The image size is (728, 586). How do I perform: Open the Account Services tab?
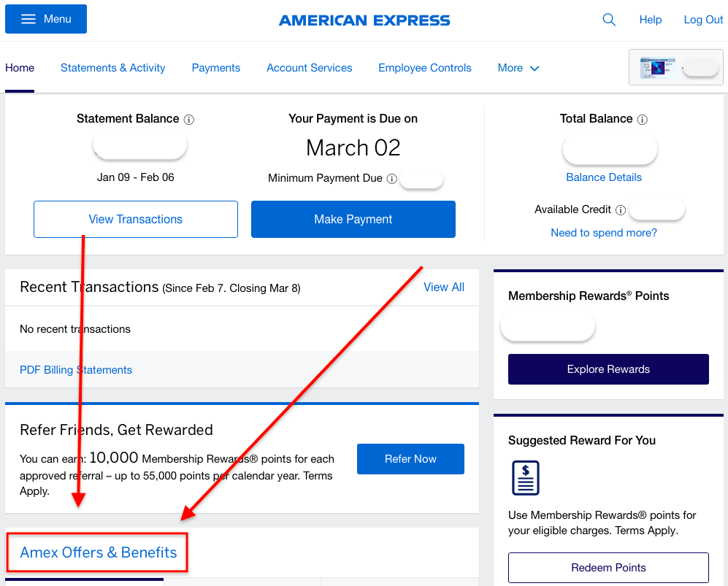(309, 68)
